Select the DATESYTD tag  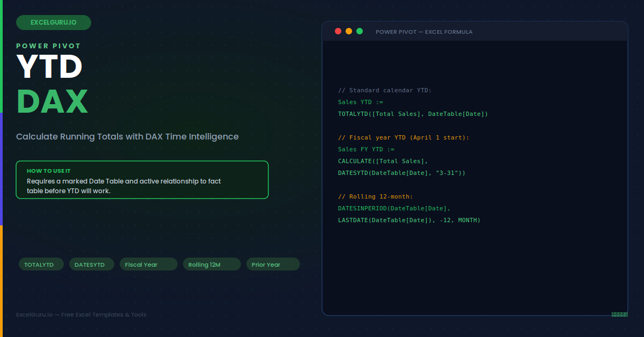92,264
